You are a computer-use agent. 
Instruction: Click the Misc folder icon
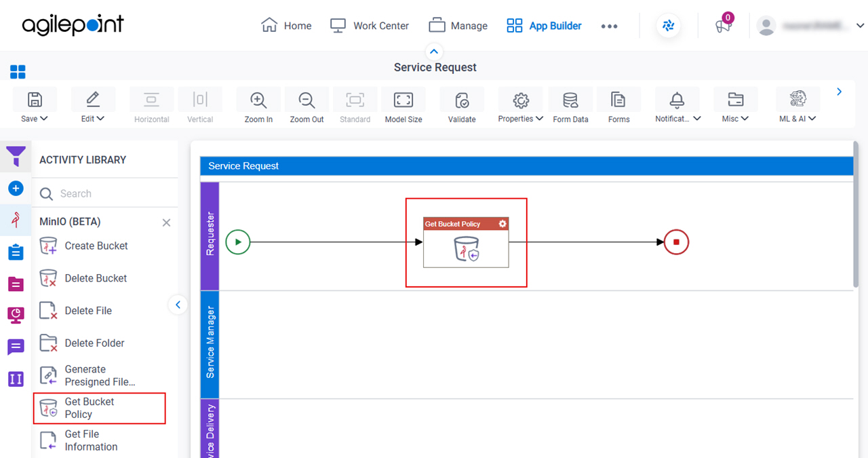pyautogui.click(x=735, y=100)
